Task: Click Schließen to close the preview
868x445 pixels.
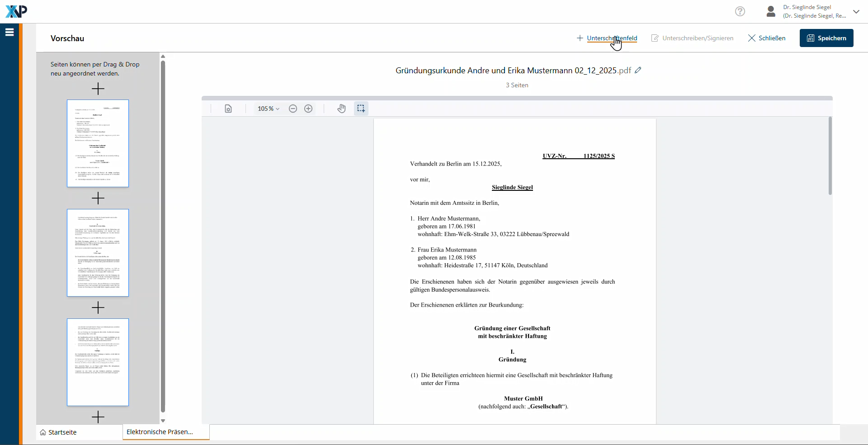Action: click(x=767, y=38)
